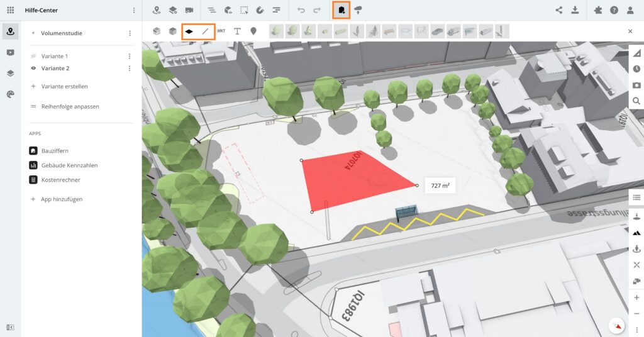Click App hinzufügen
This screenshot has height=337, width=644.
(x=62, y=199)
